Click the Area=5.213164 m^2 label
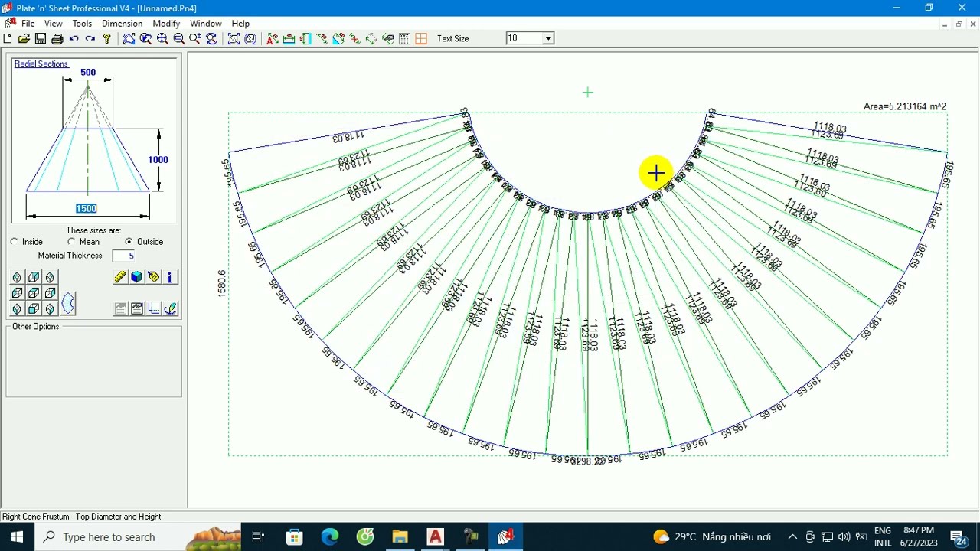 pyautogui.click(x=904, y=106)
